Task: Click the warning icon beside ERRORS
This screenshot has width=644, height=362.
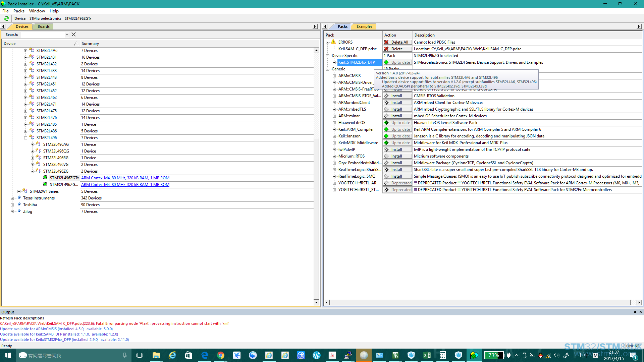Action: tap(333, 42)
